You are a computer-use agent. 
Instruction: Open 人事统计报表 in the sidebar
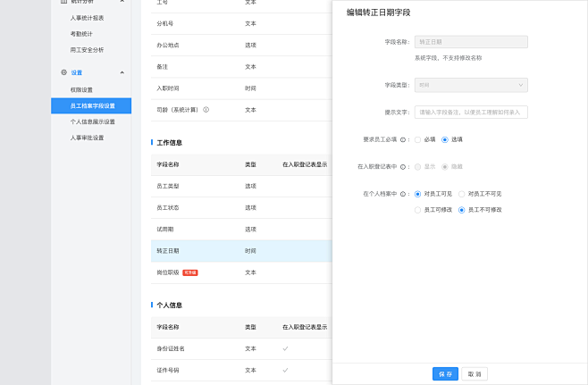pos(87,18)
